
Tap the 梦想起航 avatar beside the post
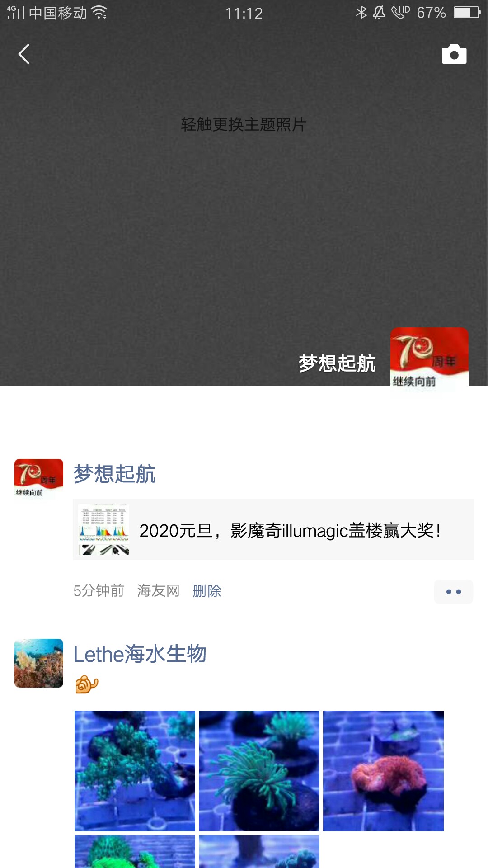click(39, 479)
